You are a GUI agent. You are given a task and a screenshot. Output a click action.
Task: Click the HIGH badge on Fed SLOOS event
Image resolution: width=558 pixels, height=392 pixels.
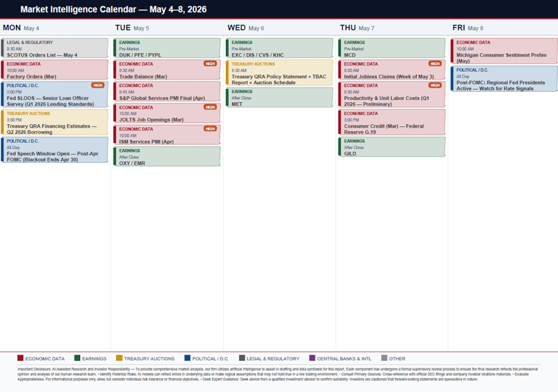tap(97, 86)
